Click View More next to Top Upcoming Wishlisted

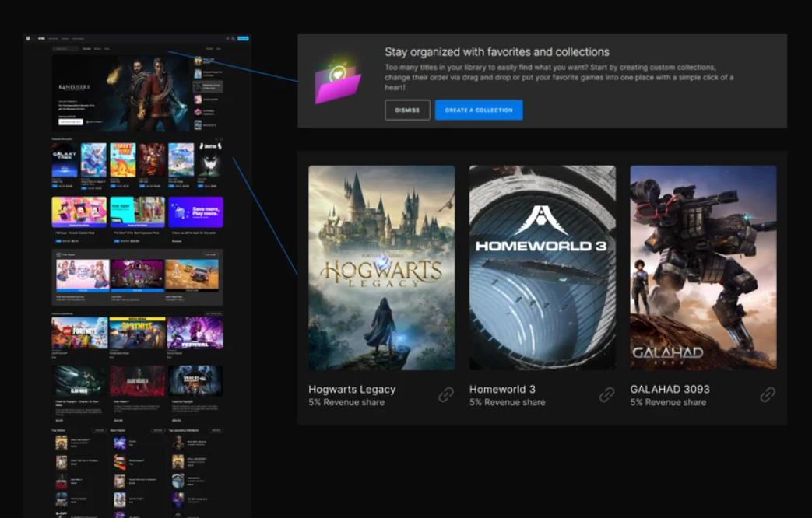pyautogui.click(x=216, y=430)
